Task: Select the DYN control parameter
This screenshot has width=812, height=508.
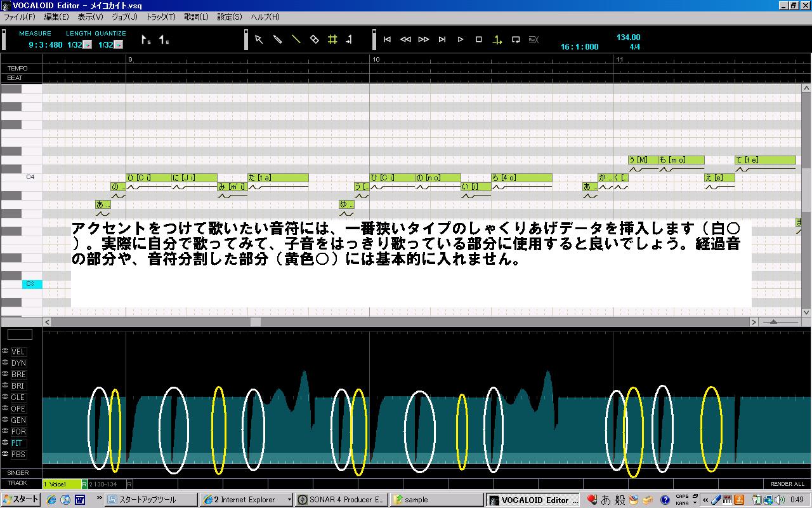Action: (x=18, y=363)
